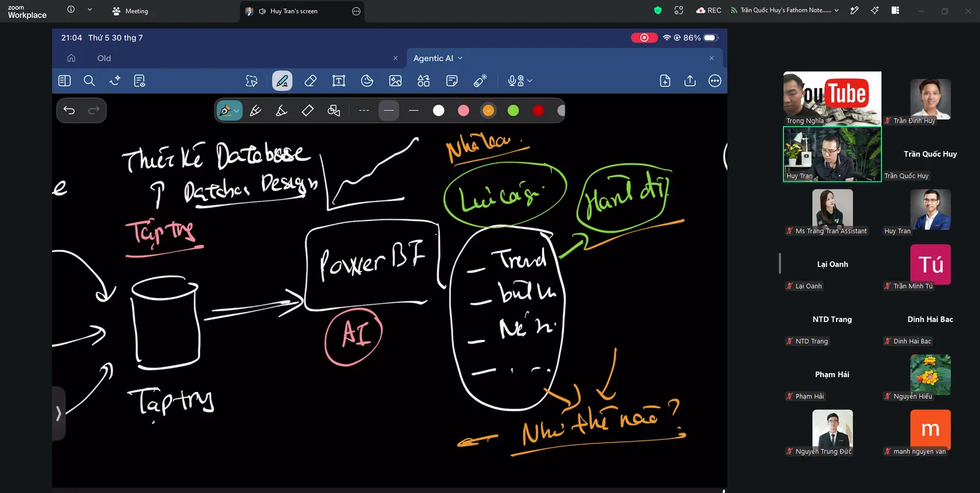
Task: Pick the green pen color
Action: 513,110
